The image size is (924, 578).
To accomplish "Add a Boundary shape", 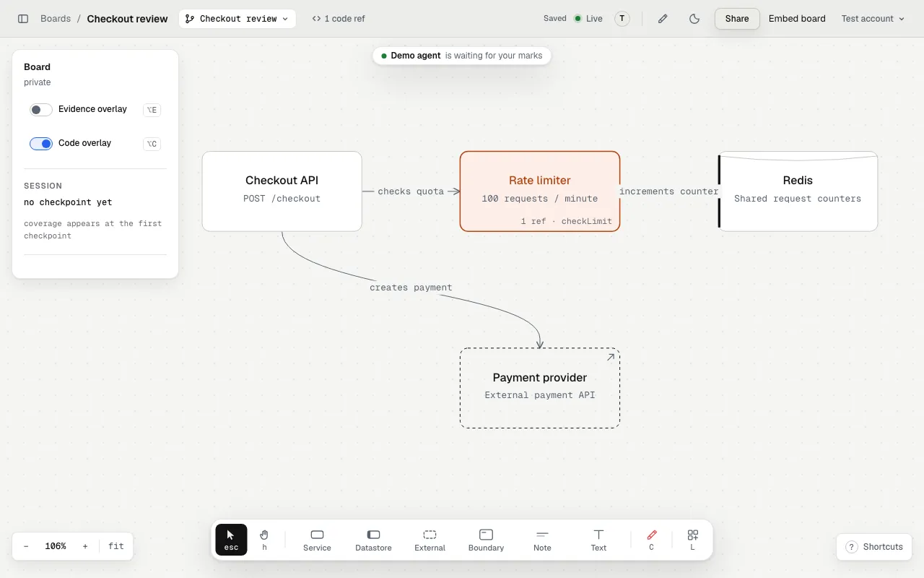I will click(486, 540).
